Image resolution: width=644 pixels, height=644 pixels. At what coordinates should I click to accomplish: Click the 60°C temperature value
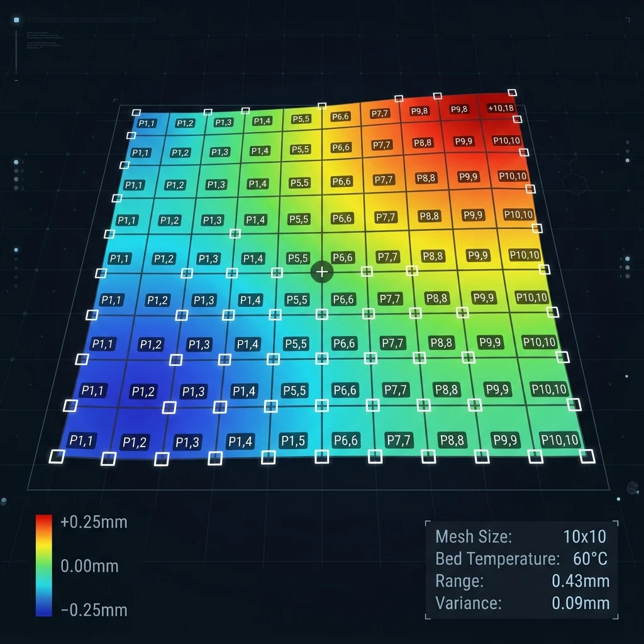pyautogui.click(x=590, y=558)
